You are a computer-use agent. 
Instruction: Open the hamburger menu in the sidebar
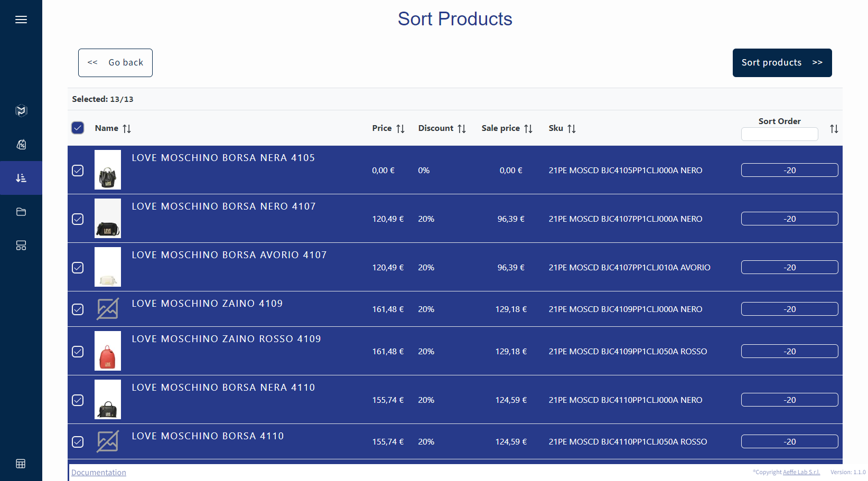[x=21, y=20]
